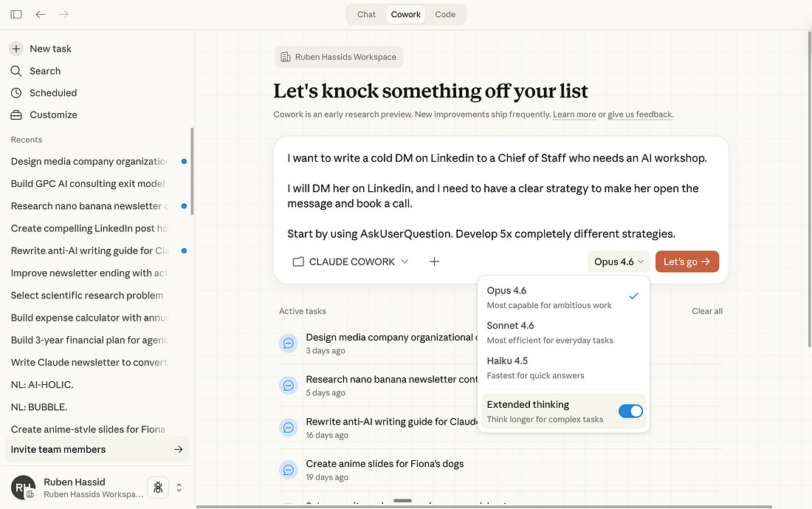The width and height of the screenshot is (812, 509).
Task: Open recent 'Build expense calculator'
Action: pyautogui.click(x=90, y=318)
